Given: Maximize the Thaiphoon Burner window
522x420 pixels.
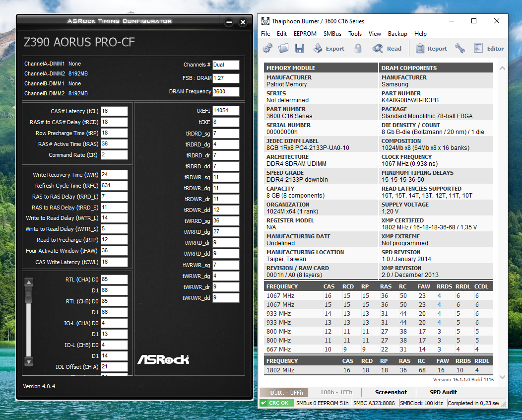Looking at the screenshot, I should 474,21.
